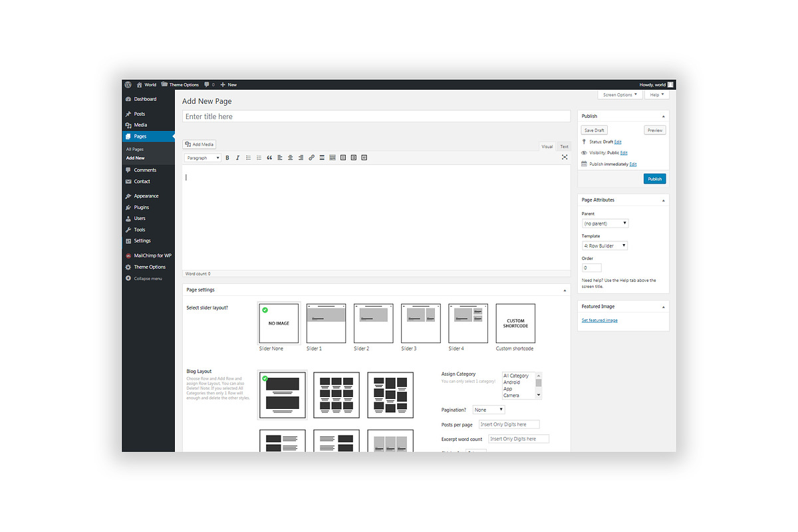798x532 pixels.
Task: Collapse the Publish box
Action: click(x=663, y=116)
